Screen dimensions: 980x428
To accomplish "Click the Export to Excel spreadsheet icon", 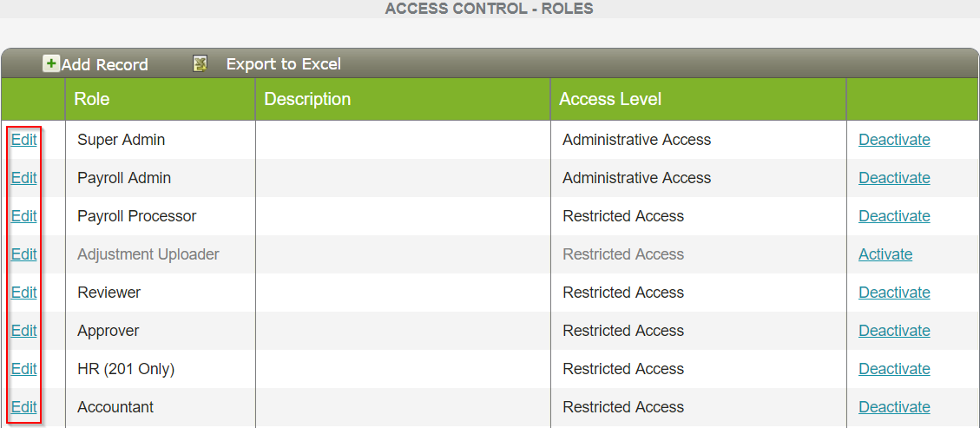I will point(200,63).
